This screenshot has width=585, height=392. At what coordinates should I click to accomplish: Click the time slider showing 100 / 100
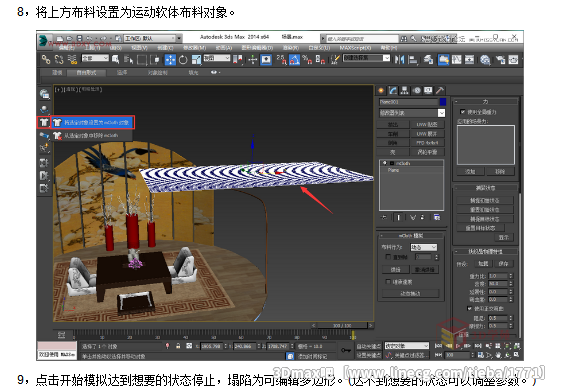tap(342, 326)
